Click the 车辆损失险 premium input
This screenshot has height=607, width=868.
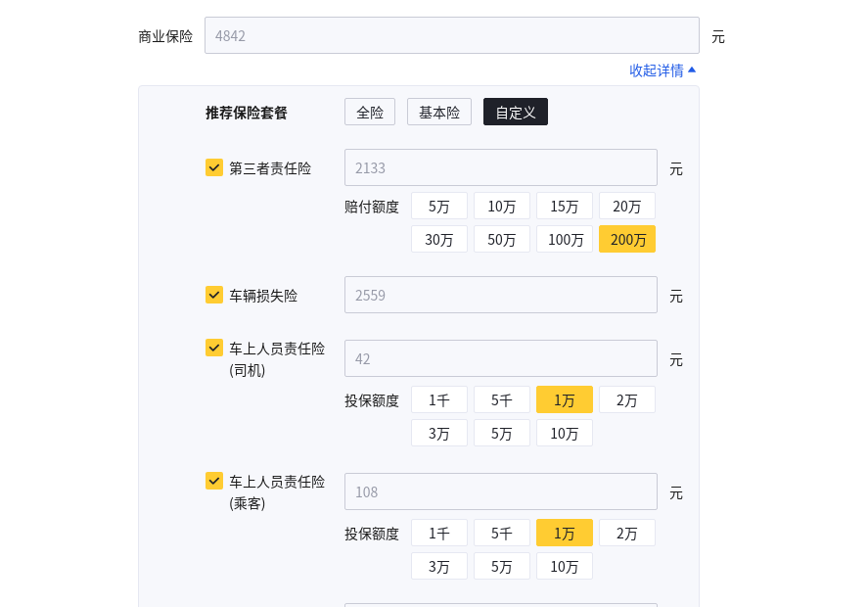point(500,295)
